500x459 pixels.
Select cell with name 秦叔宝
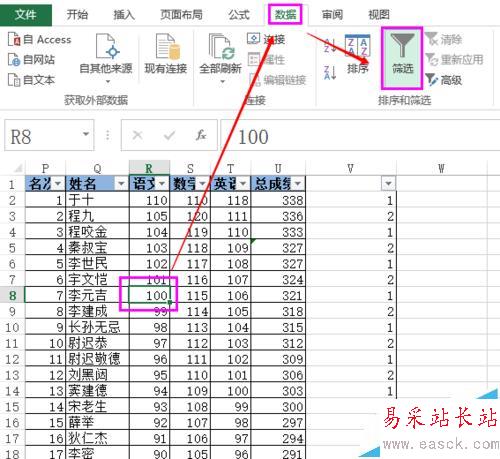pos(97,248)
